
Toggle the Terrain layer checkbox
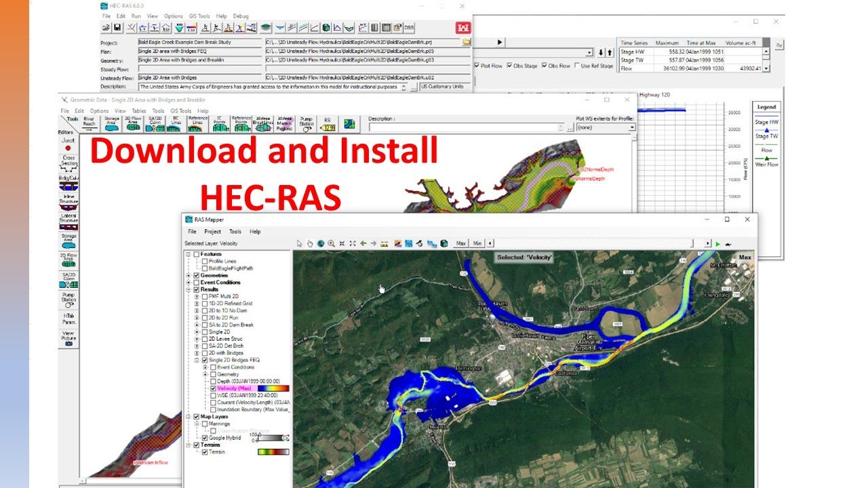[x=205, y=452]
